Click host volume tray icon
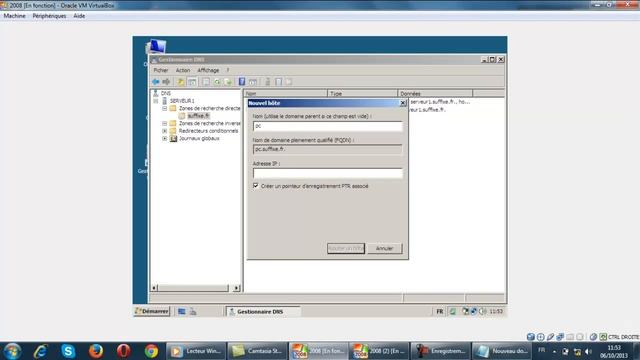The width and height of the screenshot is (640, 360). pos(588,351)
